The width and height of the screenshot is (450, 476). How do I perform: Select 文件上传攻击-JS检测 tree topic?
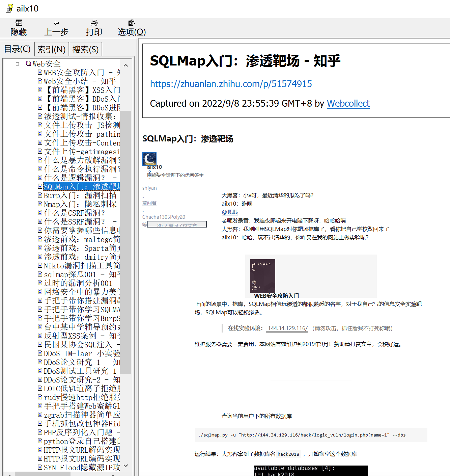pyautogui.click(x=81, y=125)
